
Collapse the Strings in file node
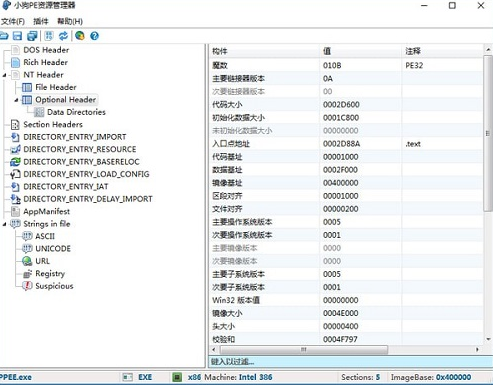pos(5,224)
